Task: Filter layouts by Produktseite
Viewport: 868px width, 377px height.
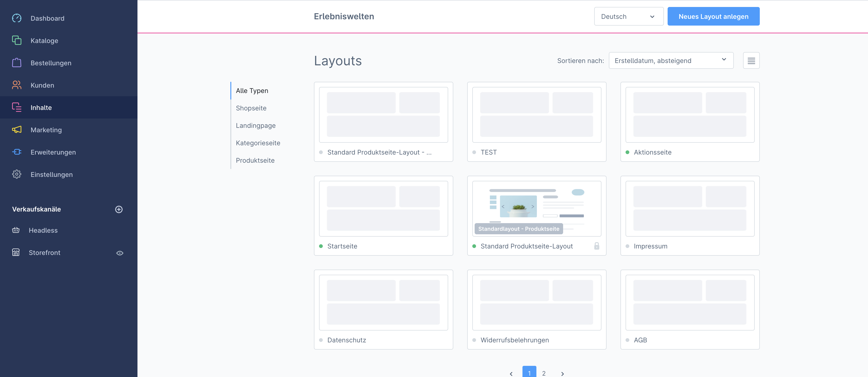Action: [255, 160]
